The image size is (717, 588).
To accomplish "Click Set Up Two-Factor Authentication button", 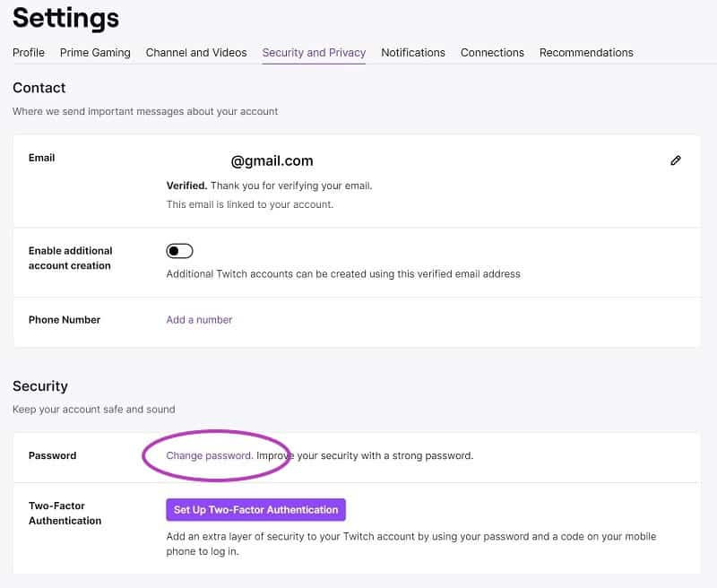I will pos(255,509).
